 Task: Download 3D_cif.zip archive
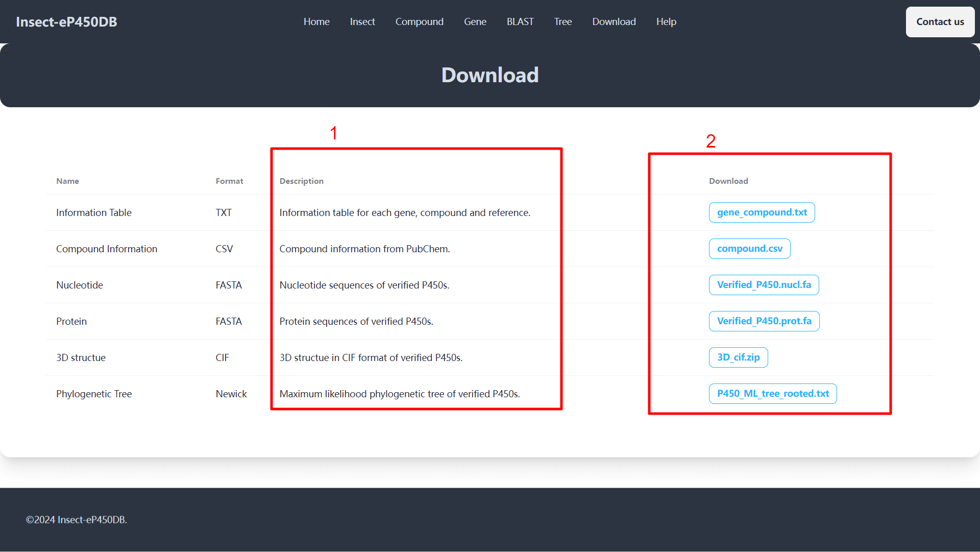[x=738, y=357]
